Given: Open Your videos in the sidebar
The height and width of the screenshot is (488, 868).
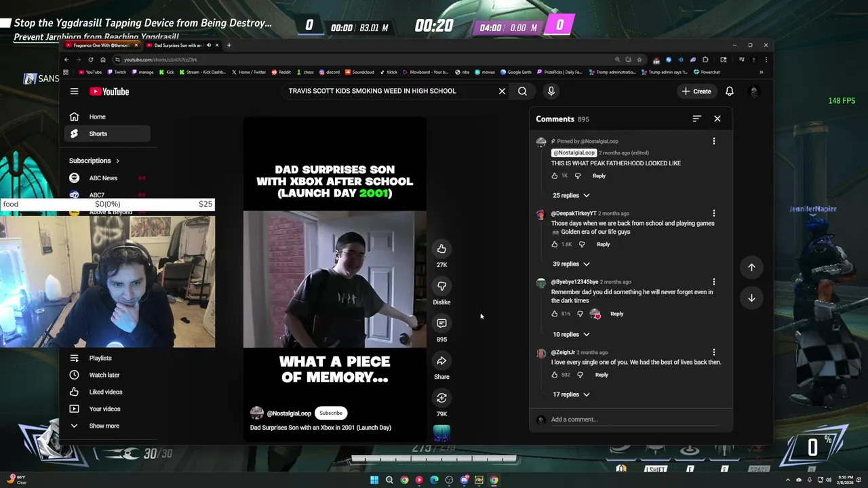Looking at the screenshot, I should [107, 409].
